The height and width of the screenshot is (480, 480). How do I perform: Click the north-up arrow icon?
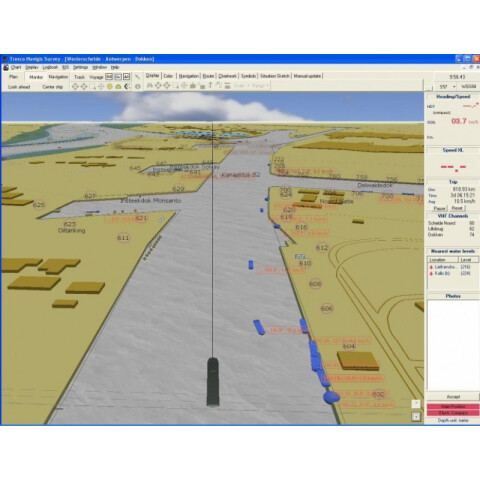point(210,85)
